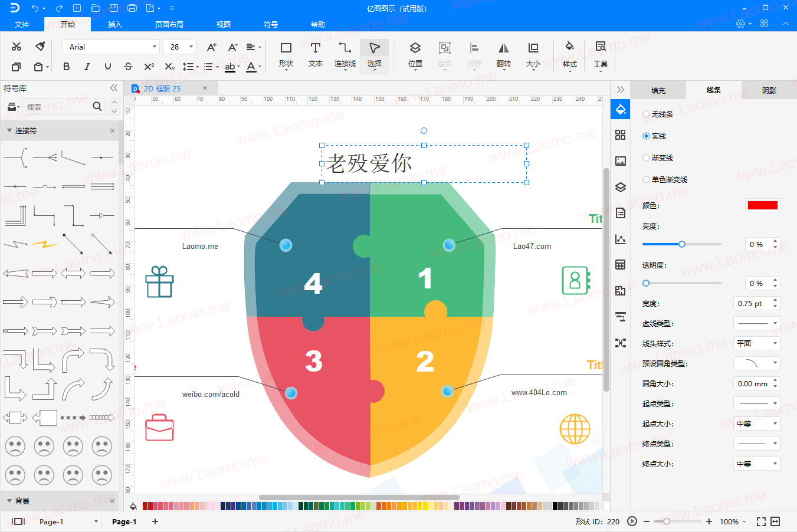Click the red 颜色 color swatch
The width and height of the screenshot is (797, 532).
pos(762,205)
